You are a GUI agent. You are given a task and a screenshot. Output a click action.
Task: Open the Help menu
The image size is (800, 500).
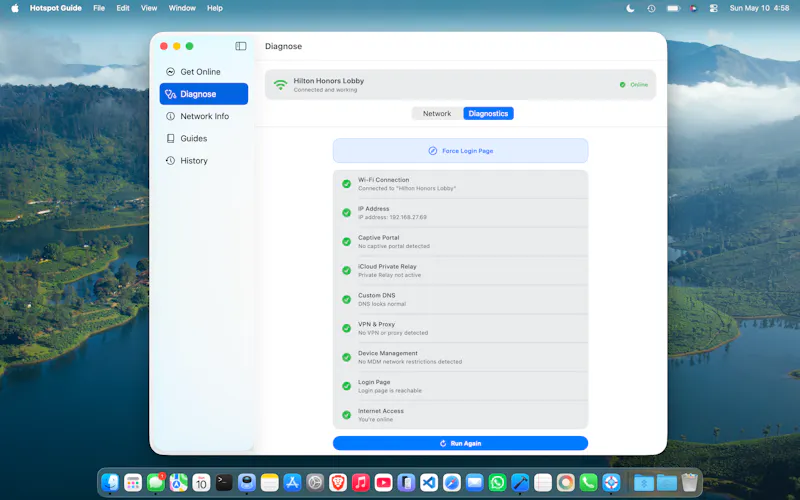215,8
